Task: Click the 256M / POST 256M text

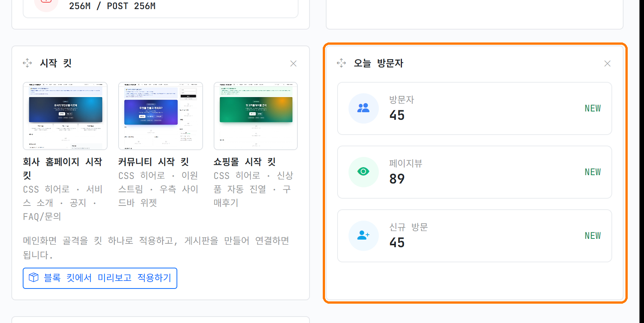Action: 112,6
